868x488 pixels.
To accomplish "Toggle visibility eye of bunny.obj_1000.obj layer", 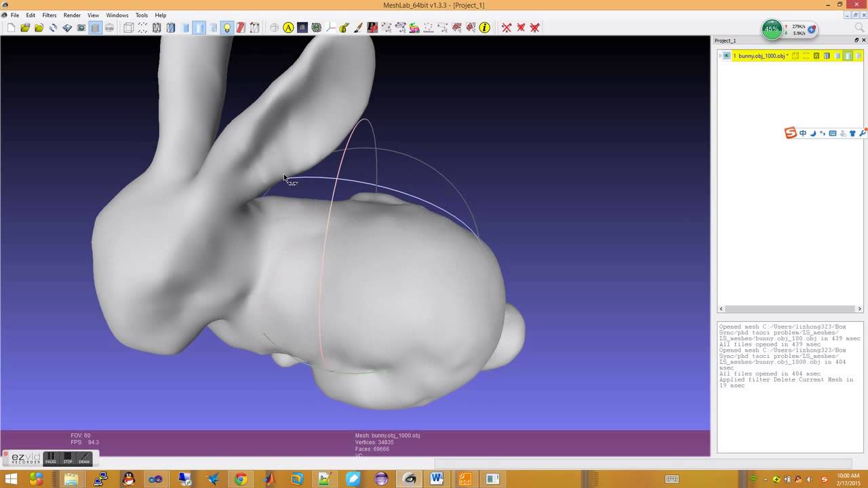I will (726, 56).
